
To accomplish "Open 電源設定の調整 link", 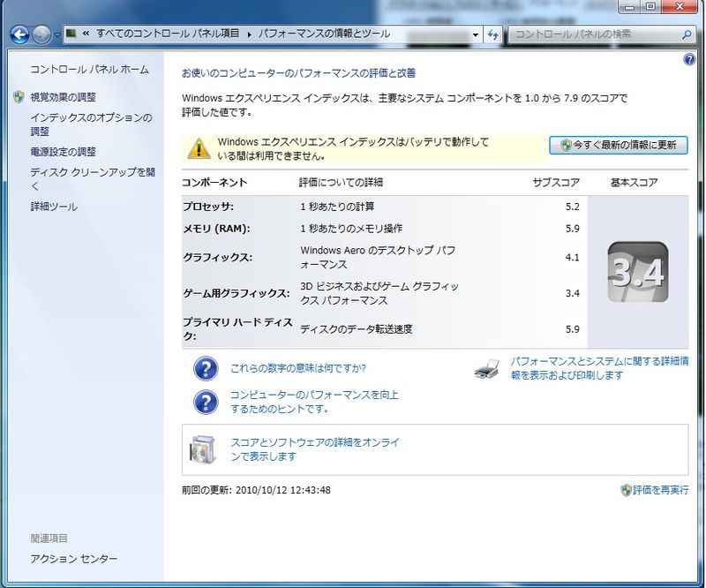I will (x=63, y=152).
